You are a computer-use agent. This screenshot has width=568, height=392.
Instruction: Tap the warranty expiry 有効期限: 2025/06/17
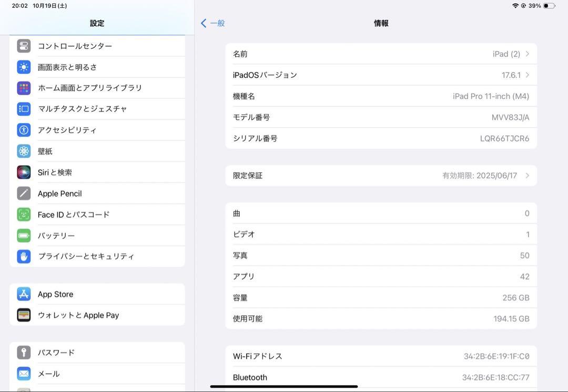(480, 175)
